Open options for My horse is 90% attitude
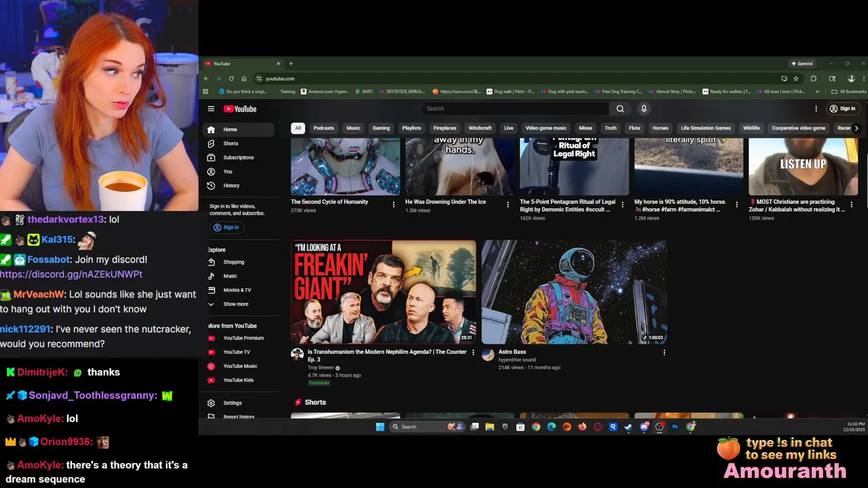The height and width of the screenshot is (488, 868). pos(736,204)
